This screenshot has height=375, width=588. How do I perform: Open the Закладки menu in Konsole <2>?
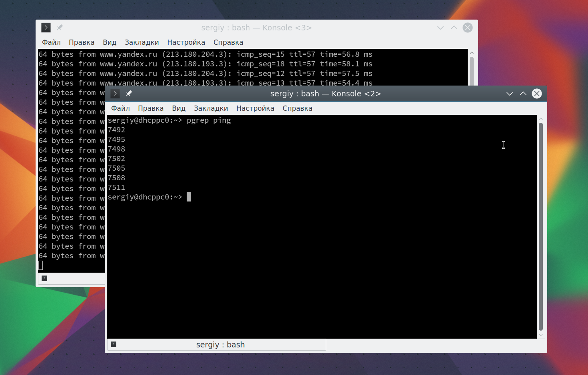(x=211, y=108)
